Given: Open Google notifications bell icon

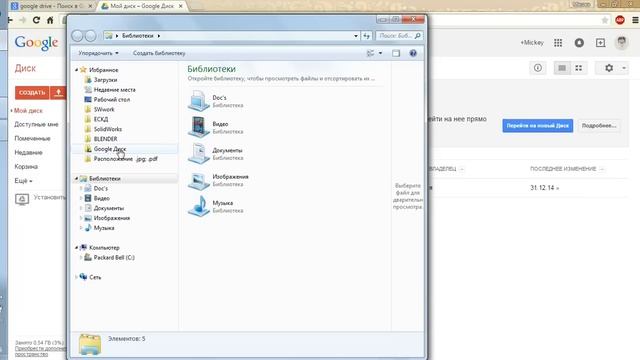Looking at the screenshot, I should click(579, 42).
